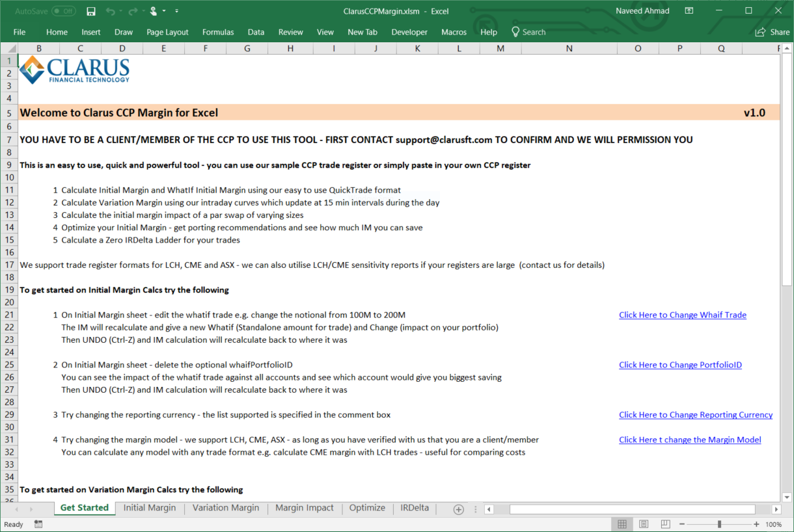Switch to the Initial Margin sheet tab

[150, 508]
